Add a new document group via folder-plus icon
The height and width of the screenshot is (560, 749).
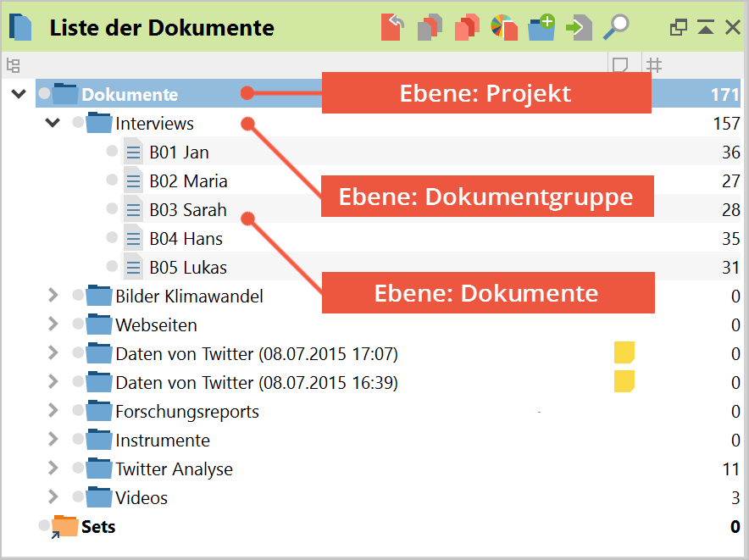(x=541, y=27)
